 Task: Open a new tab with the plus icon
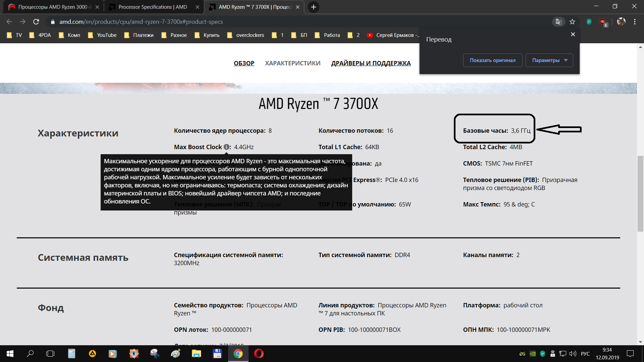tap(313, 7)
